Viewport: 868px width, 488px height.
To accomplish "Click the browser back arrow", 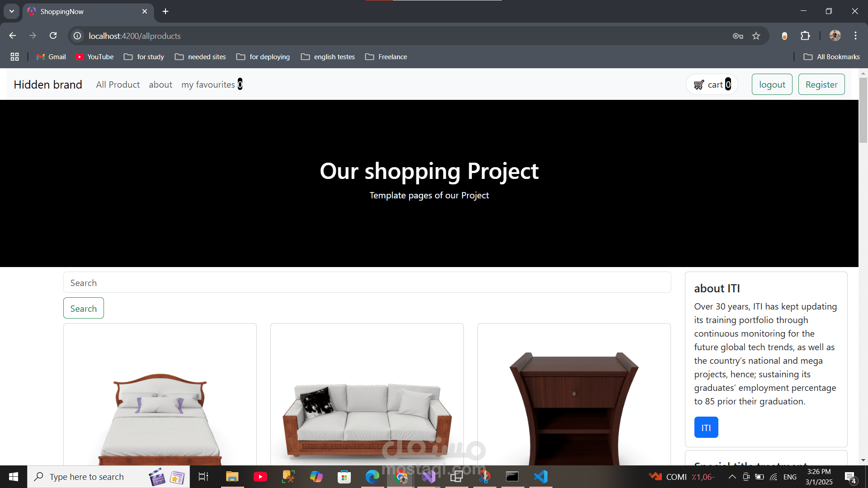I will pyautogui.click(x=13, y=36).
